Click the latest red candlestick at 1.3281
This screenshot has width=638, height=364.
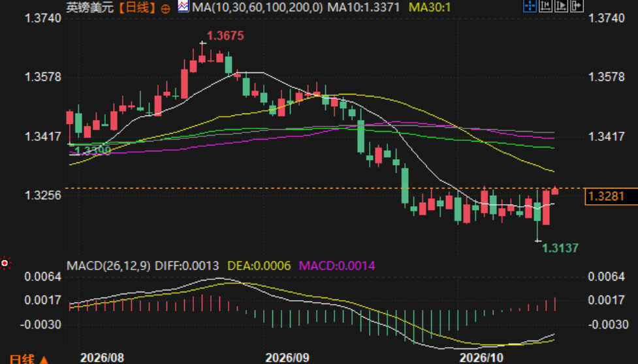pyautogui.click(x=555, y=190)
